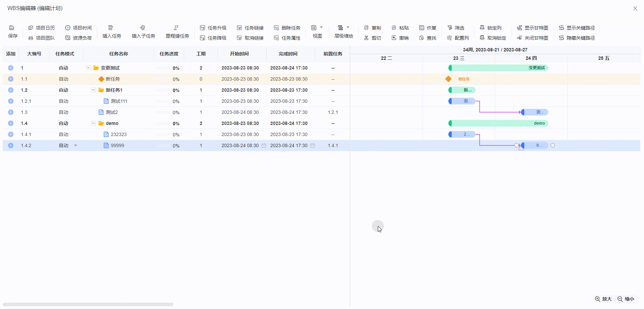Screen dimensions: 644x309
Task: Click the 任务名称 column header
Action: tap(118, 54)
